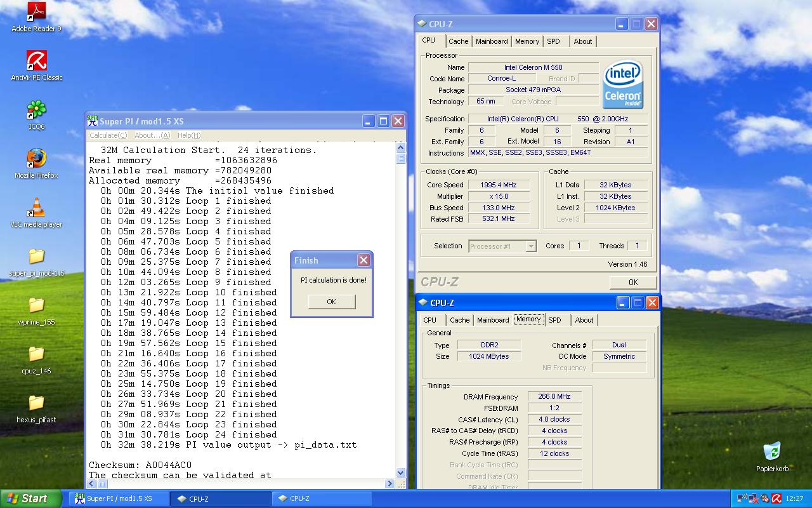Click the CAS# Latency value 4.0 clocks

pyautogui.click(x=554, y=419)
